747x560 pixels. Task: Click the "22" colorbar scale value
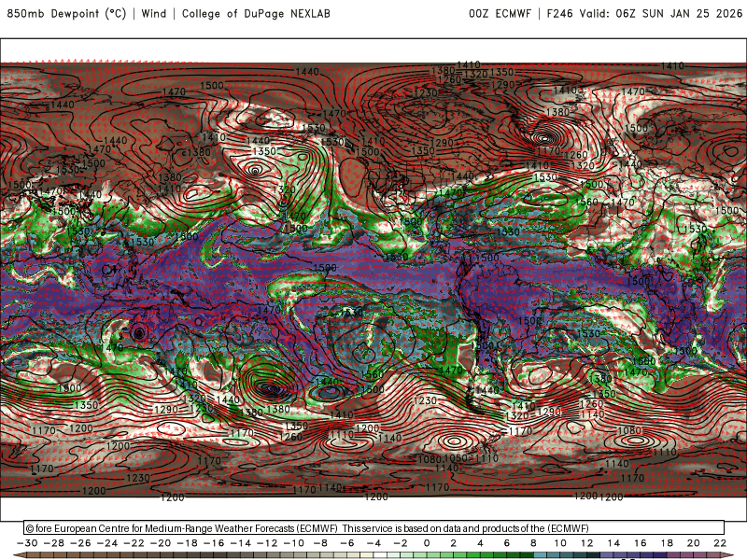click(720, 543)
